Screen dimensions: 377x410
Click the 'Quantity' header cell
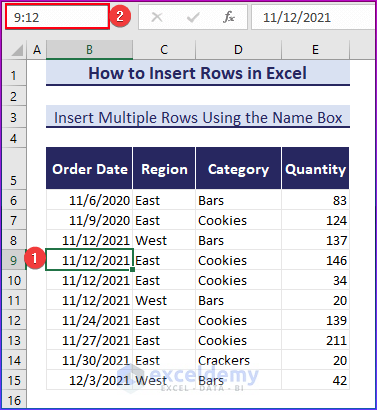pyautogui.click(x=315, y=168)
